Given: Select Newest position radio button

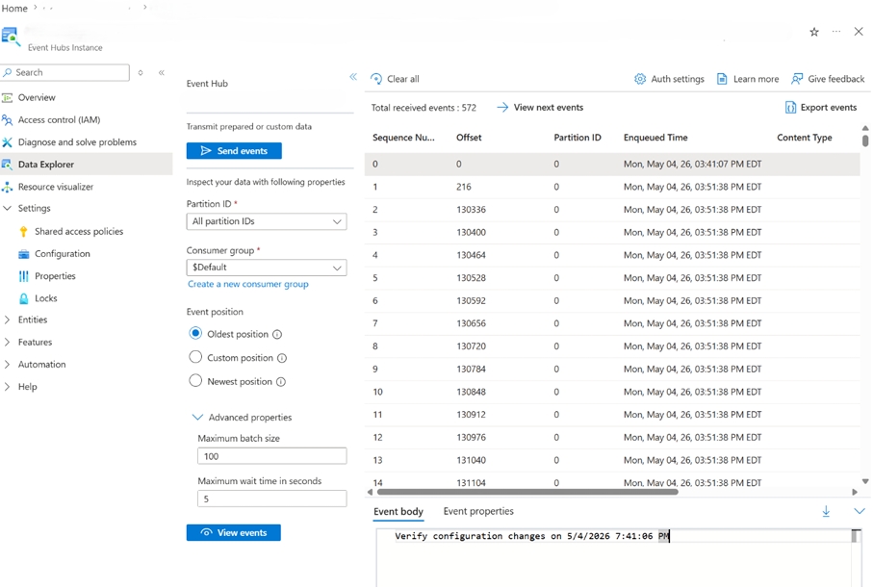Looking at the screenshot, I should pyautogui.click(x=195, y=381).
